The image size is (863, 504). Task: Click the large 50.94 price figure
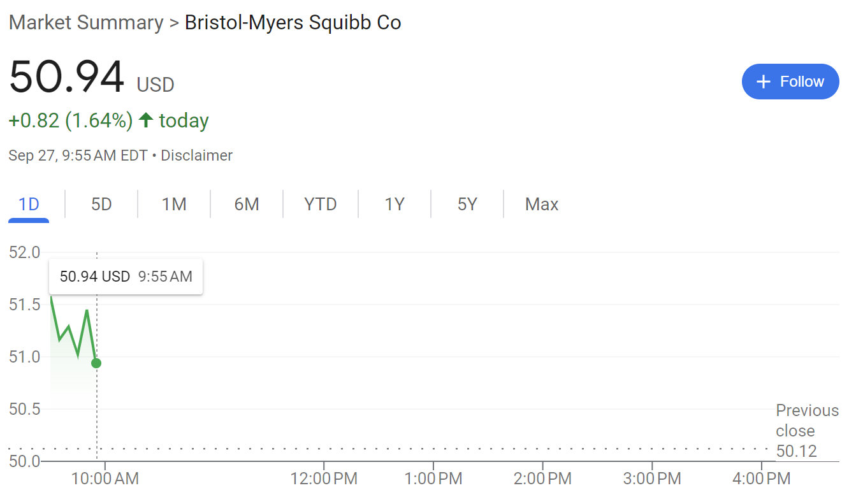(66, 78)
